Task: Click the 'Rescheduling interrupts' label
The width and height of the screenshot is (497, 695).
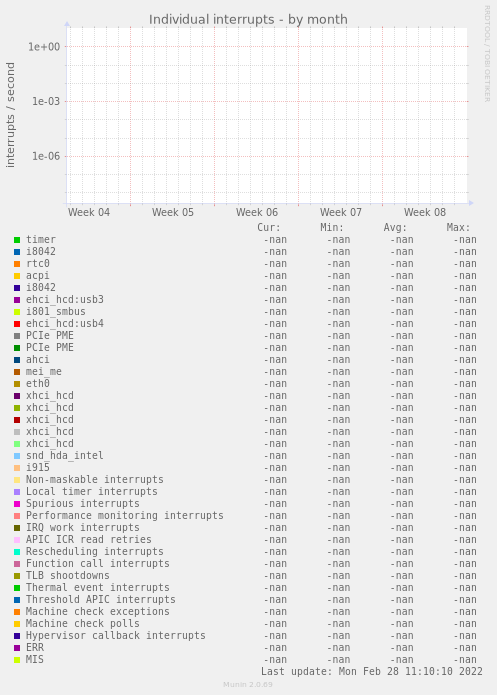Action: pyautogui.click(x=95, y=551)
